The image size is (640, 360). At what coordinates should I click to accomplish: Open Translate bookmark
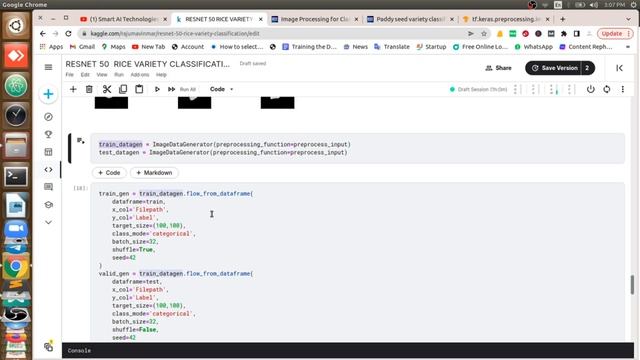click(392, 47)
